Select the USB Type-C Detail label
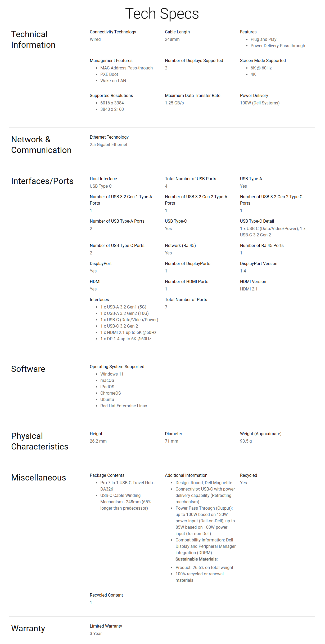Viewport: 325px width, 644px height. (x=257, y=221)
